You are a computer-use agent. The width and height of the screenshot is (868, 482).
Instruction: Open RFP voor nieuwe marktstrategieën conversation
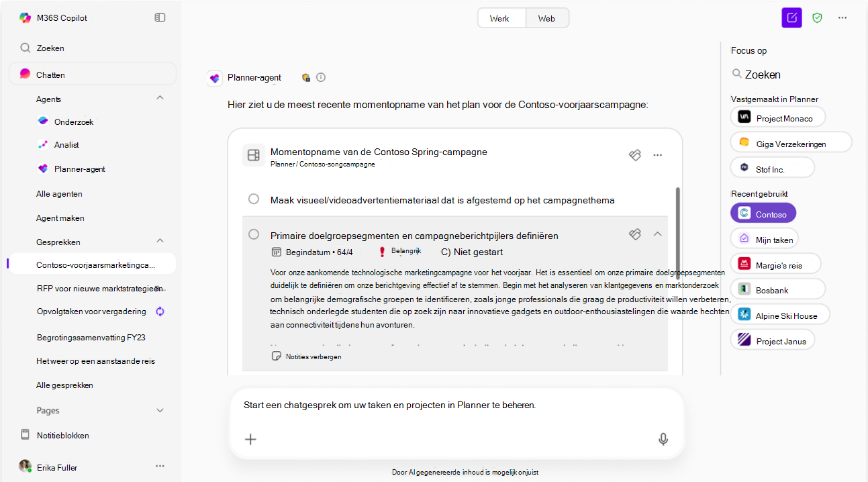pos(99,288)
